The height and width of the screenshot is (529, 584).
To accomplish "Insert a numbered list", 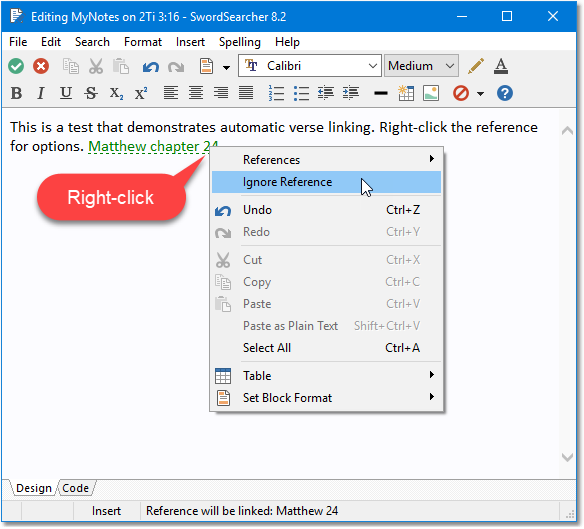I will click(276, 93).
